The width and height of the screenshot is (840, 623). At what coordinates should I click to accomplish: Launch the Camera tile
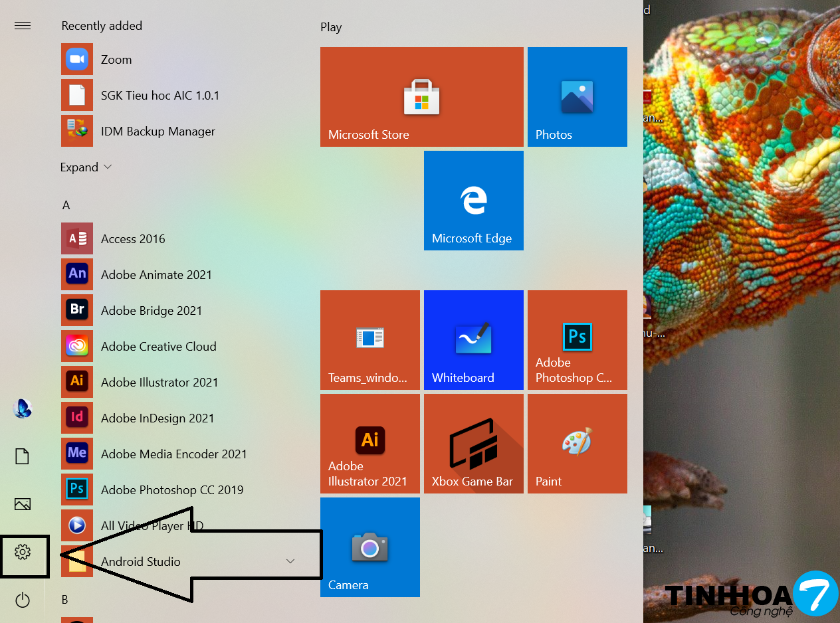369,547
